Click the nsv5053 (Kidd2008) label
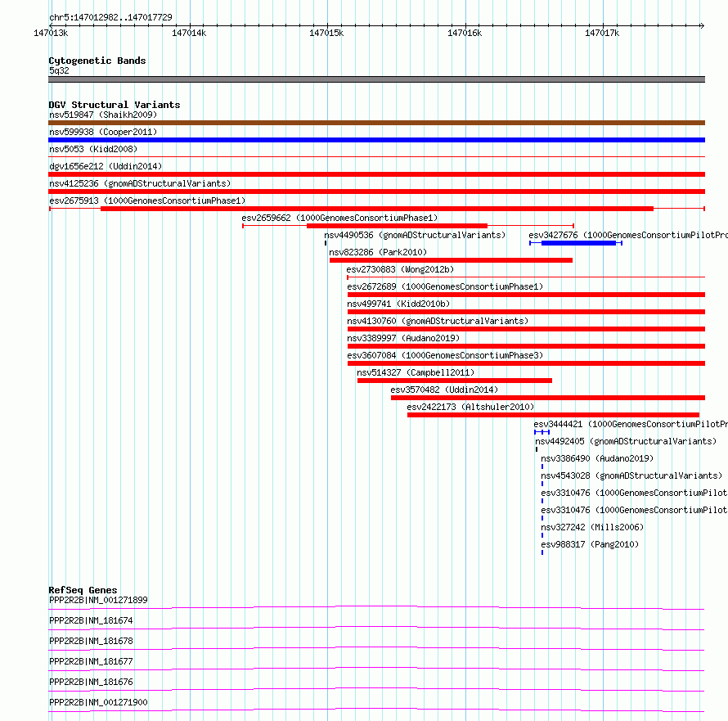The image size is (728, 721). pyautogui.click(x=93, y=149)
